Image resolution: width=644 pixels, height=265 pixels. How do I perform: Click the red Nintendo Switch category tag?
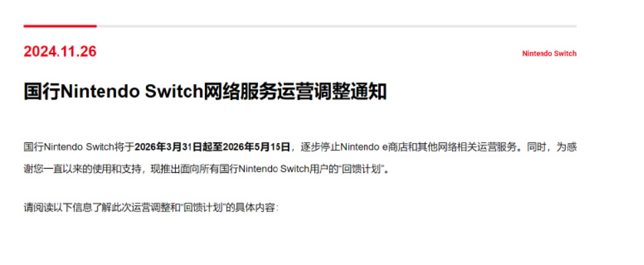pos(549,54)
